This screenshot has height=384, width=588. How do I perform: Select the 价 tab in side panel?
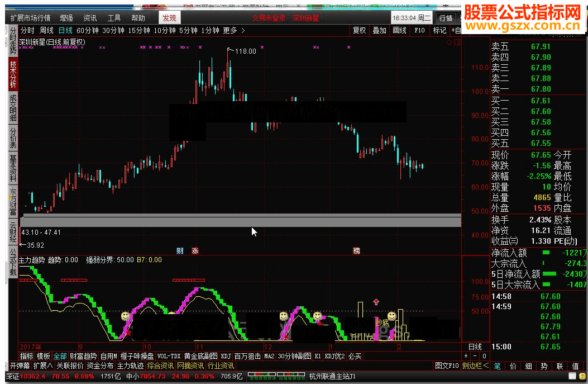tap(513, 366)
